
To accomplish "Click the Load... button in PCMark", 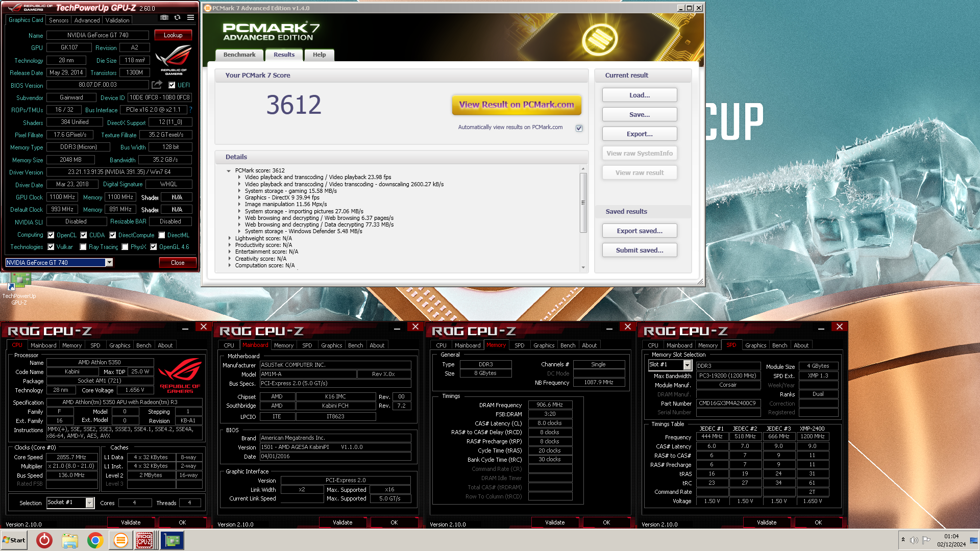I will pos(640,95).
